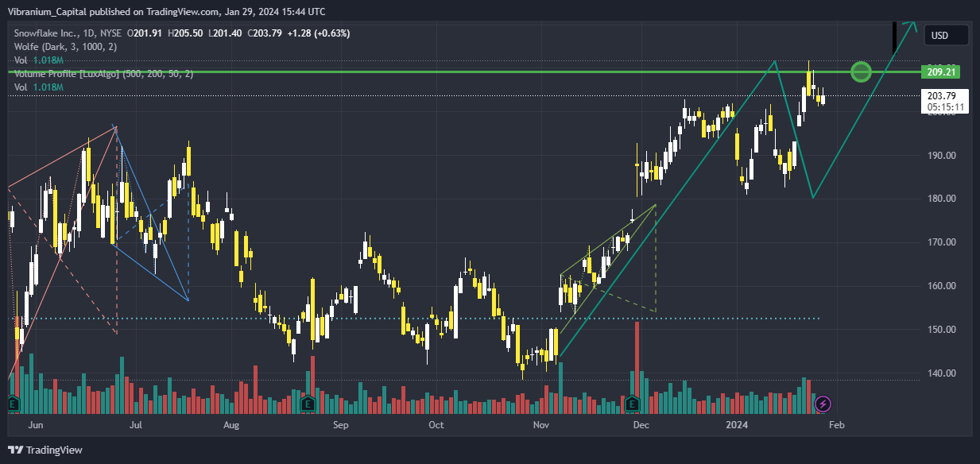Image resolution: width=980 pixels, height=464 pixels.
Task: Click the 160.00 price axis label
Action: click(940, 286)
